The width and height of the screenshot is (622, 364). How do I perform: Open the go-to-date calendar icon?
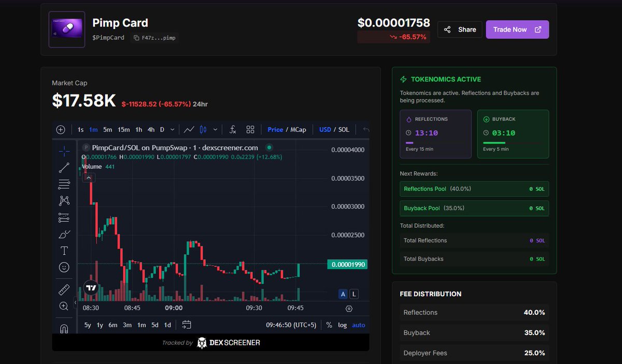[186, 324]
